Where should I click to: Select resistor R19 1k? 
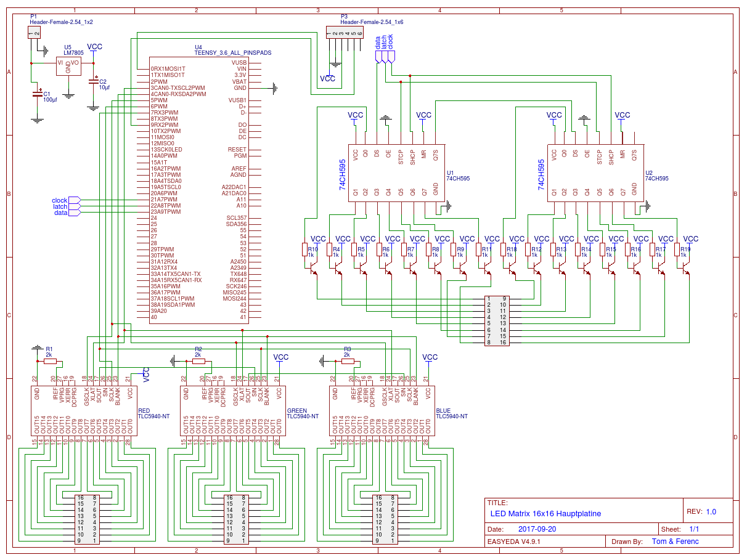tap(677, 250)
